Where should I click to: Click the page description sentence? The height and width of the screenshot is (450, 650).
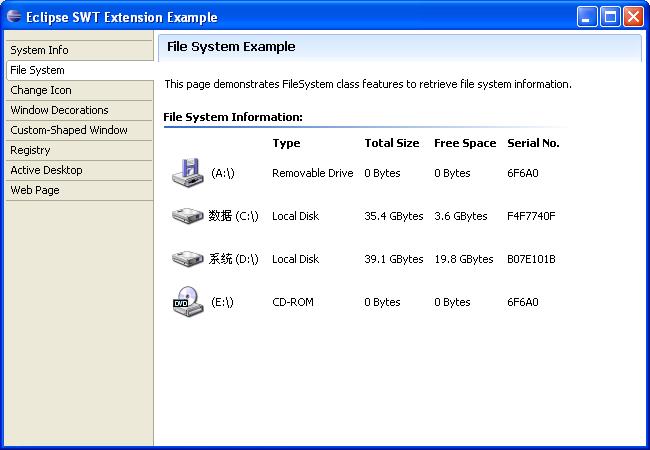[368, 85]
